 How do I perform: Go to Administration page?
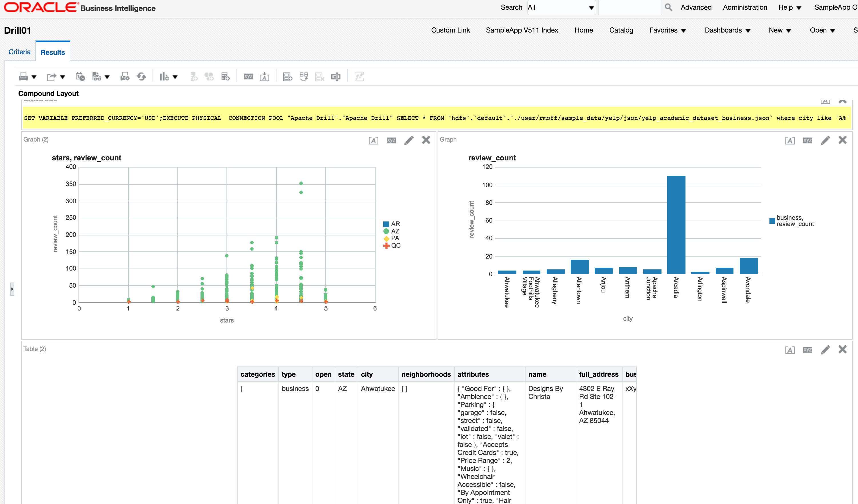[x=745, y=7]
